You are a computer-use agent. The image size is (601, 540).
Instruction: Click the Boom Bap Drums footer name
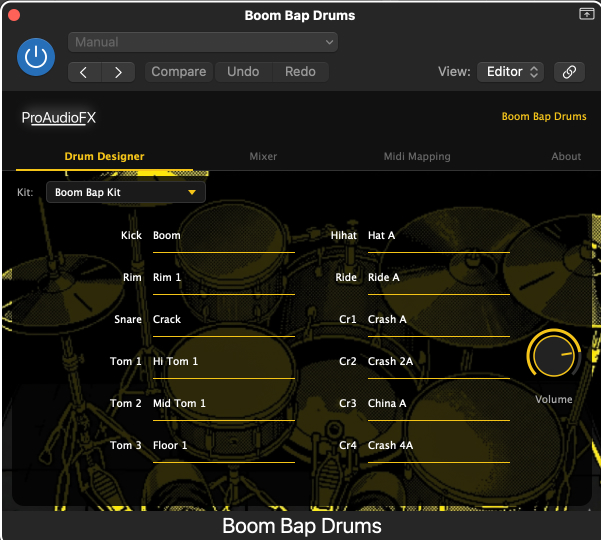302,526
